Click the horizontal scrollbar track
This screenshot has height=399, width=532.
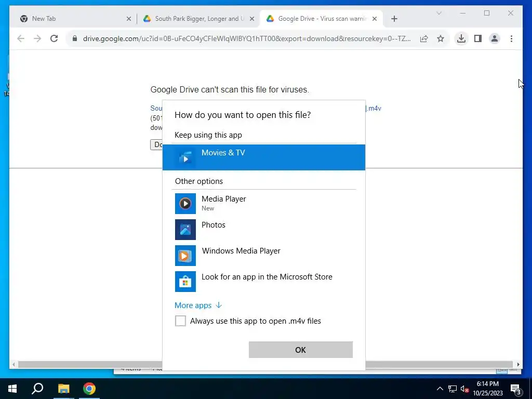(x=265, y=364)
